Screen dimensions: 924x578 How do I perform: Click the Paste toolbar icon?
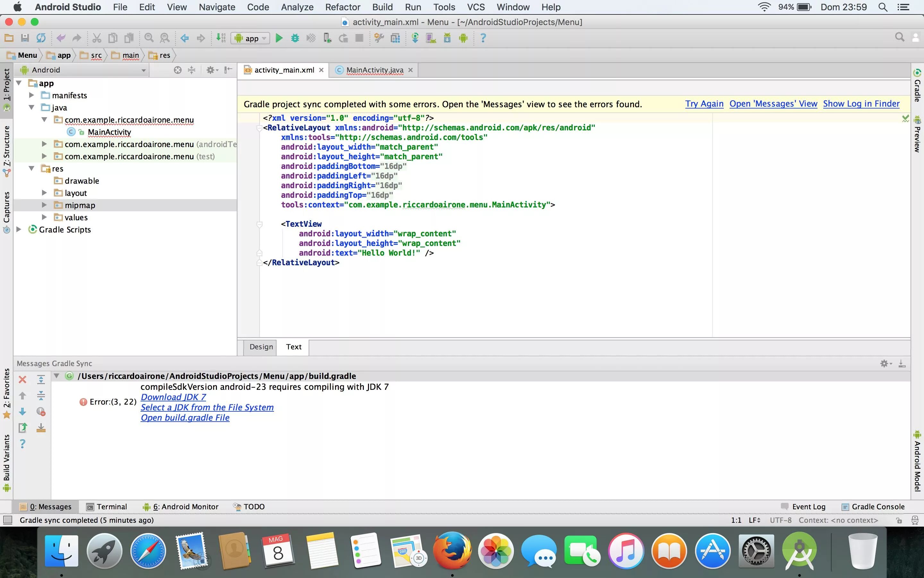point(129,38)
